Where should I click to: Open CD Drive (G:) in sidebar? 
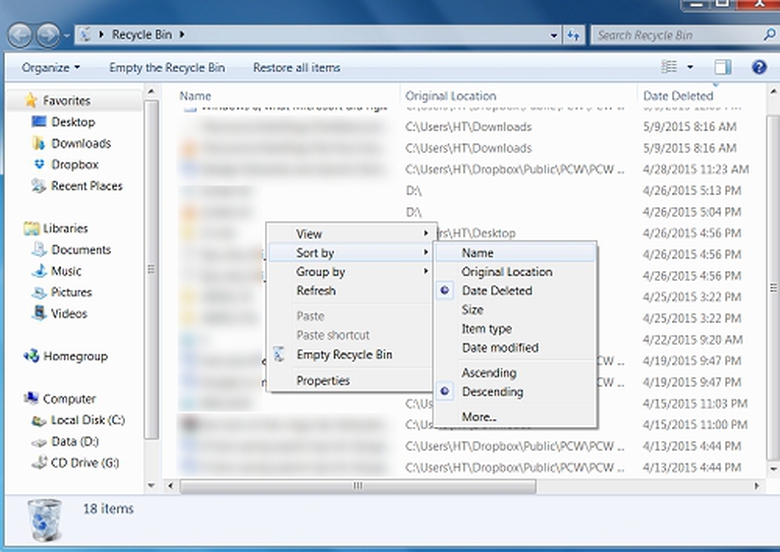click(84, 463)
